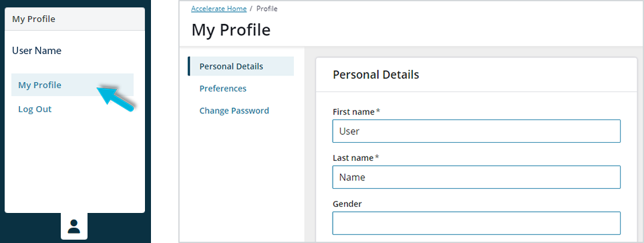Viewport: 644px width, 243px height.
Task: Click the blue arrow pointer graphic
Action: point(116,99)
